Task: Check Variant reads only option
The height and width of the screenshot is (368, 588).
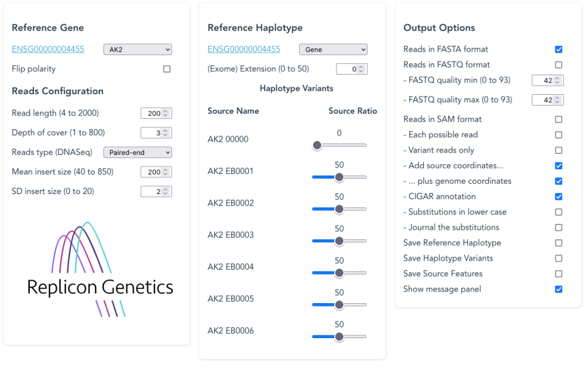Action: click(559, 150)
